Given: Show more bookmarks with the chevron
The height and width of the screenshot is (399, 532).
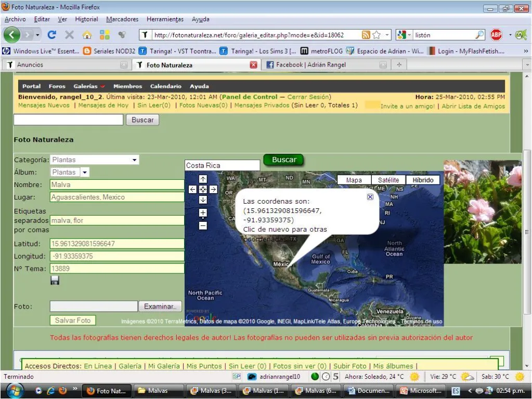Looking at the screenshot, I should (x=526, y=51).
